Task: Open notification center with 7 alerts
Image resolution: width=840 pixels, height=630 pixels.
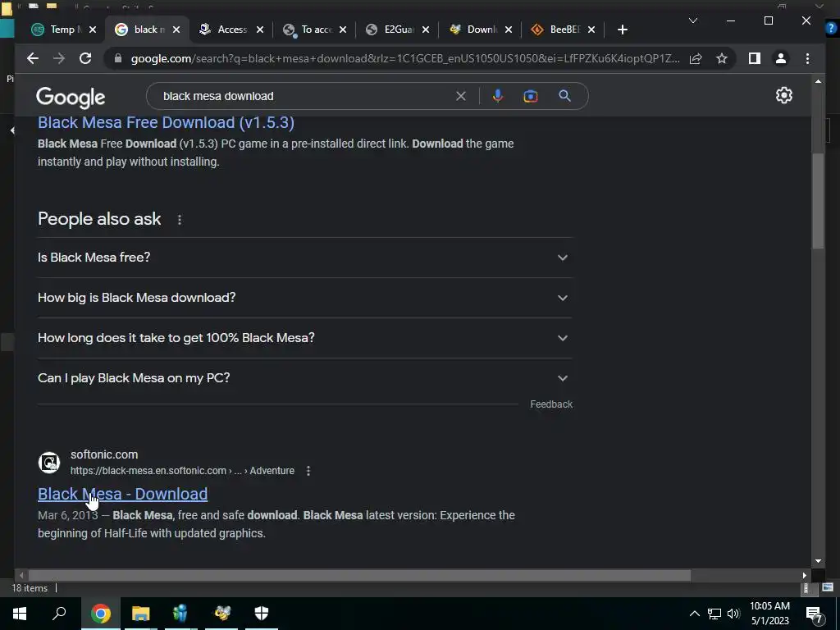Action: tap(815, 614)
